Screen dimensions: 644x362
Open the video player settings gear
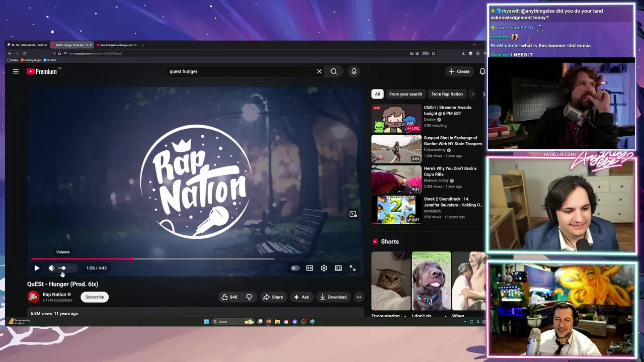pos(324,268)
